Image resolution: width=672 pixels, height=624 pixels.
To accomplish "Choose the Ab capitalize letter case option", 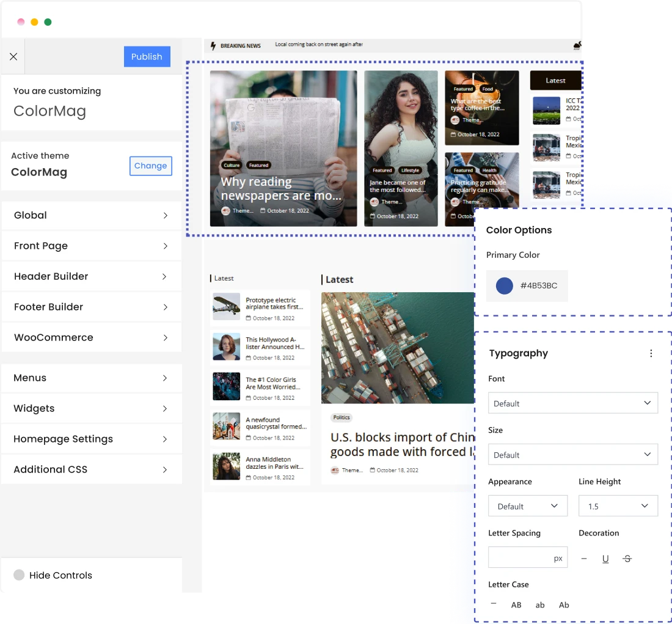I will 563,604.
